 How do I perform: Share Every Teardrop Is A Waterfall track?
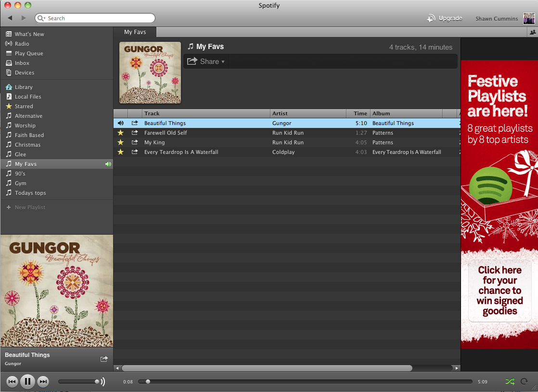coord(135,152)
